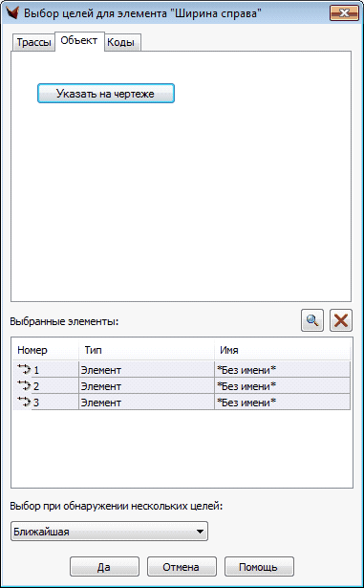364x588 pixels.
Task: Click the target icon in row 3
Action: pyautogui.click(x=24, y=403)
